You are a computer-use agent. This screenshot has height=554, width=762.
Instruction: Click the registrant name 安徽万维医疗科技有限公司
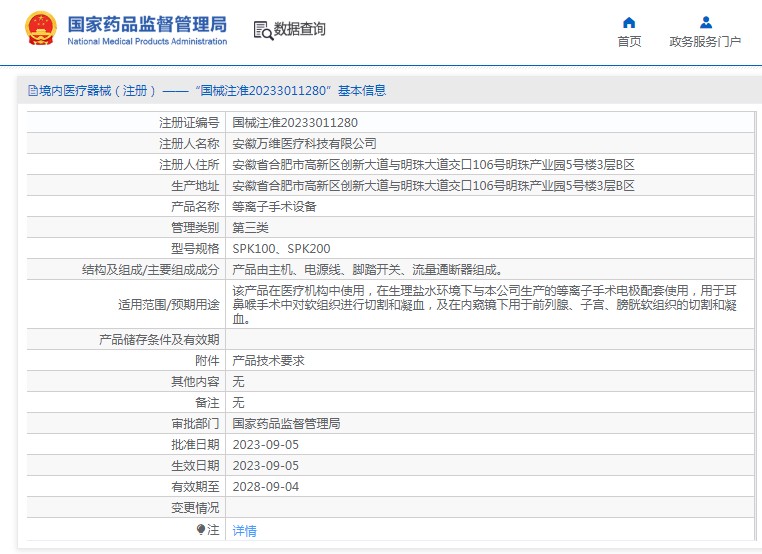(x=304, y=143)
